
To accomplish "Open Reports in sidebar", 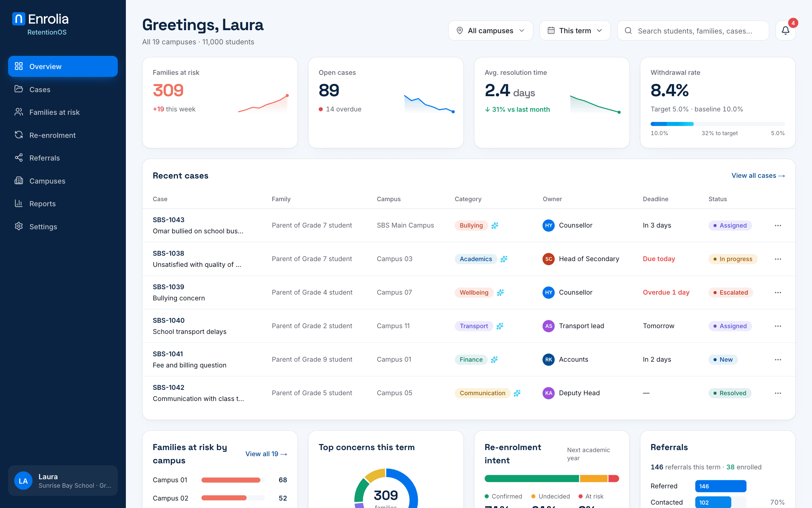I will tap(63, 204).
